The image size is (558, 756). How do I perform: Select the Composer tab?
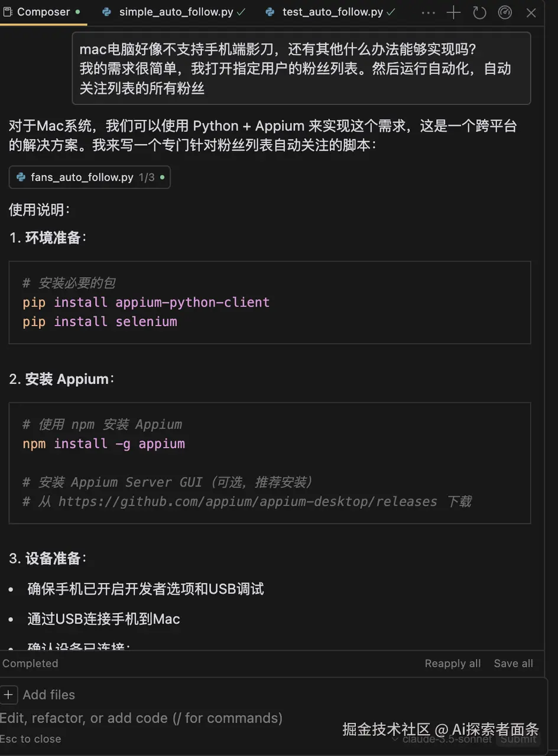43,12
